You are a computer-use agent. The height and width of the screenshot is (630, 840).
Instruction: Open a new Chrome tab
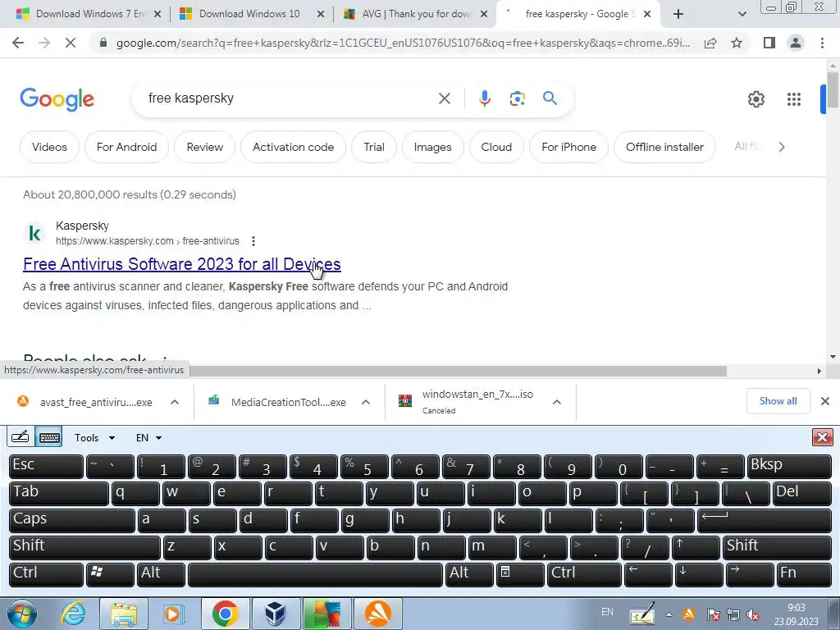pyautogui.click(x=678, y=14)
